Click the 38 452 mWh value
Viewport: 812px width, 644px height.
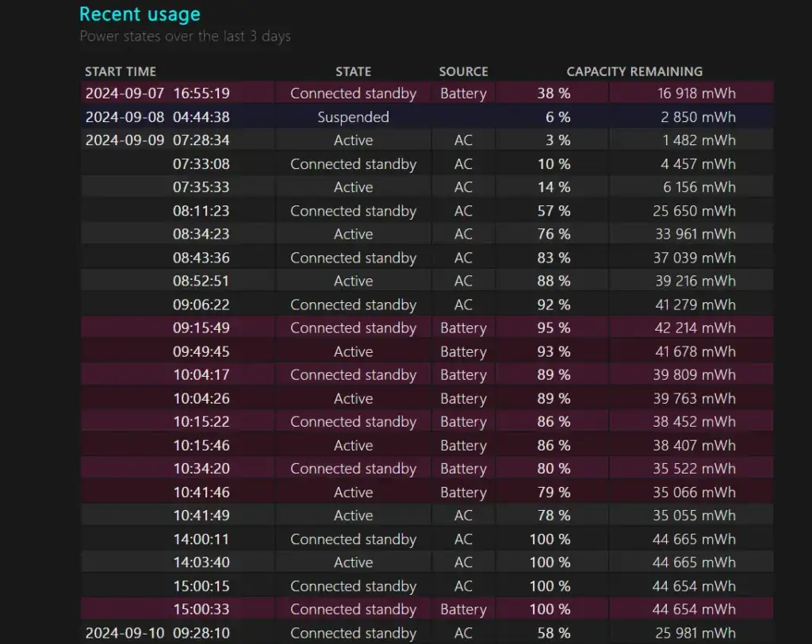tap(695, 422)
